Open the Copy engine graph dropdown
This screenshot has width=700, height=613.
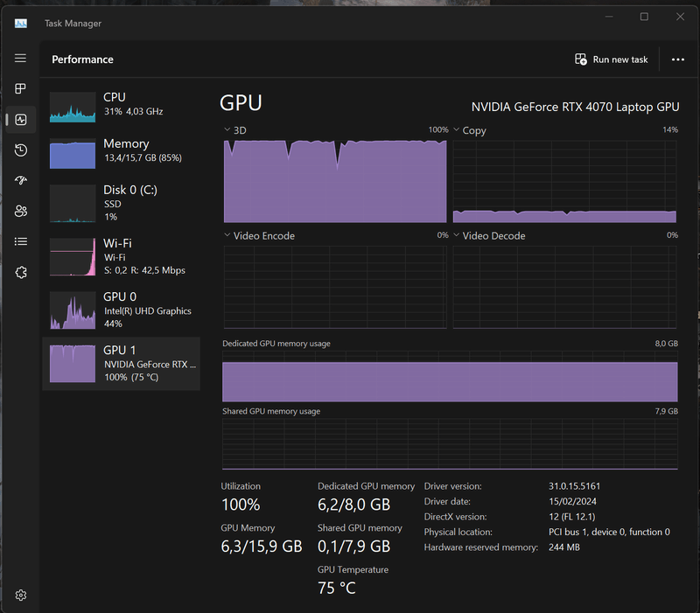[x=456, y=129]
